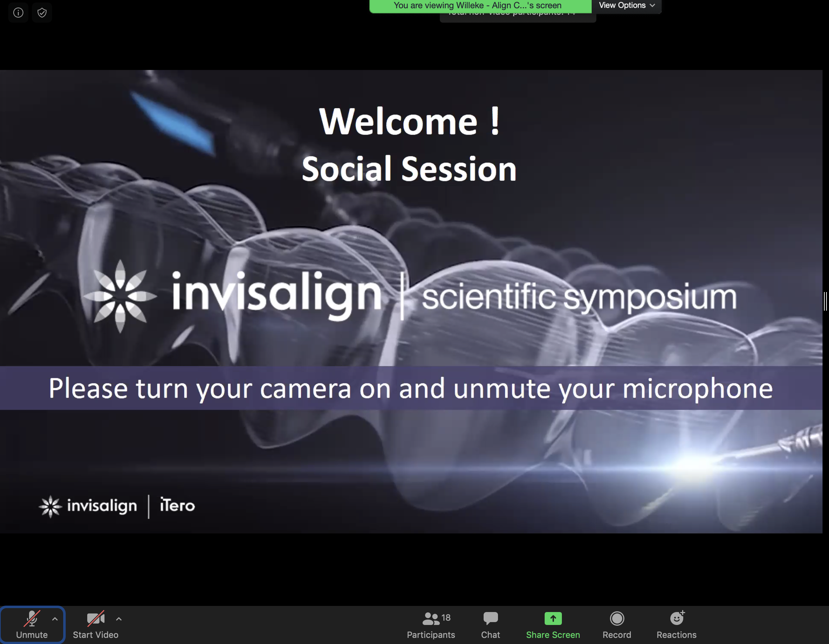Open the Reactions menu
Image resolution: width=829 pixels, height=644 pixels.
676,625
